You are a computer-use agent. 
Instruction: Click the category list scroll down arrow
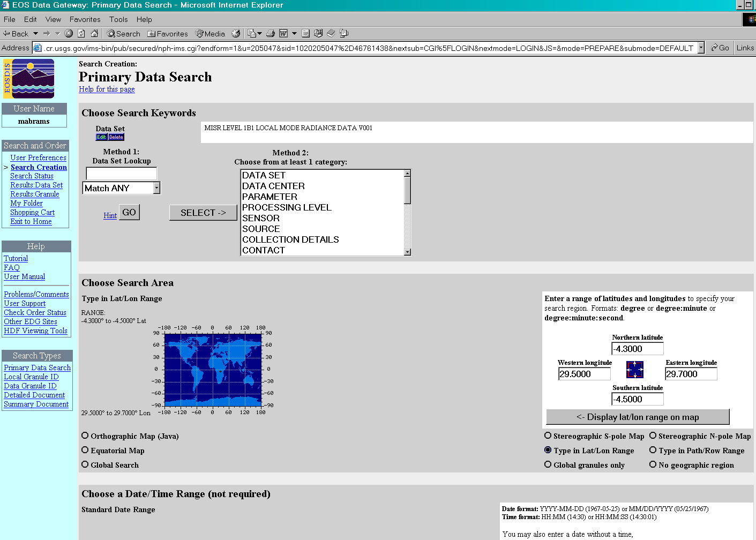[407, 252]
